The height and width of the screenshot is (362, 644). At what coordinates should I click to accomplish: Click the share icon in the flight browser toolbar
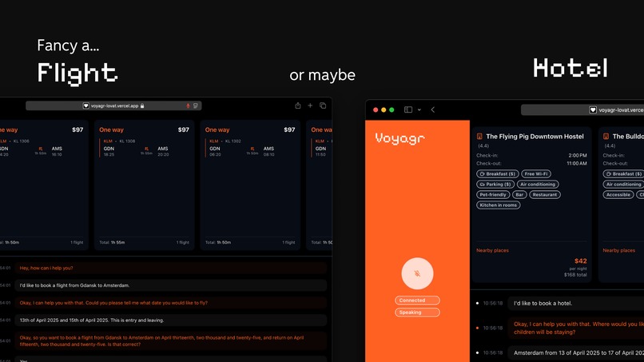[298, 105]
